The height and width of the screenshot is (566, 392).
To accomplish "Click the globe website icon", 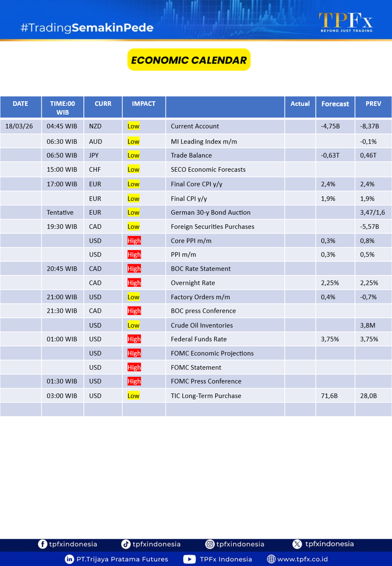I will [x=271, y=559].
